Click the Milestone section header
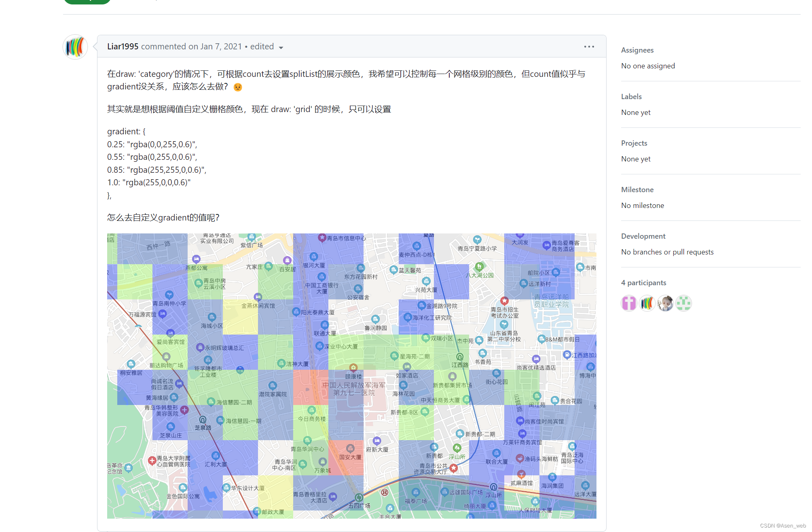This screenshot has width=812, height=532. [x=637, y=189]
